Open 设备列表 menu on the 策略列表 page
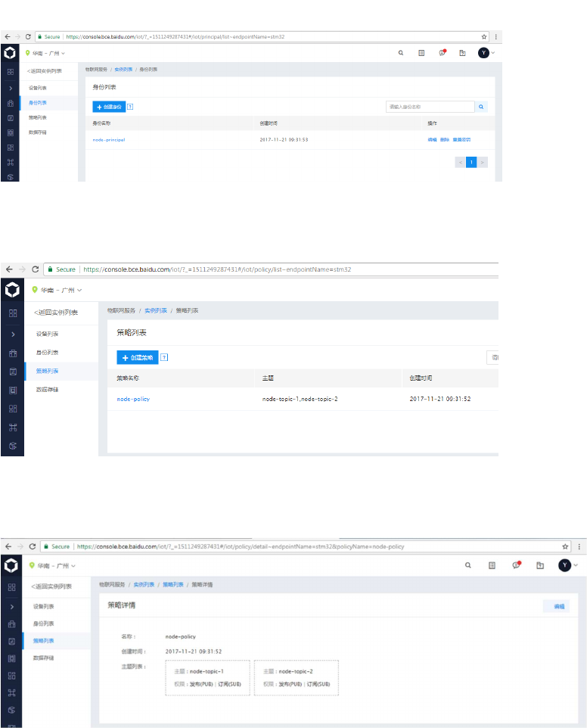The height and width of the screenshot is (728, 587). tap(48, 334)
